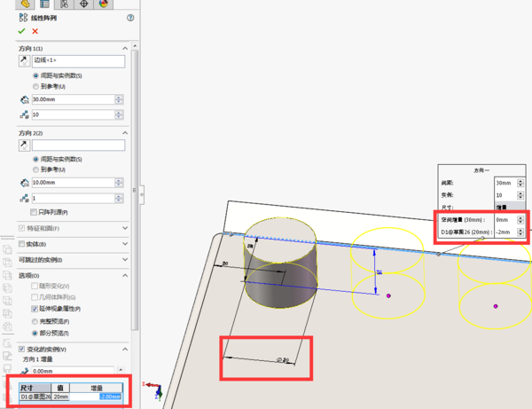The height and width of the screenshot is (409, 532).
Task: Enable the 只阵列源 checkbox
Action: coord(34,212)
